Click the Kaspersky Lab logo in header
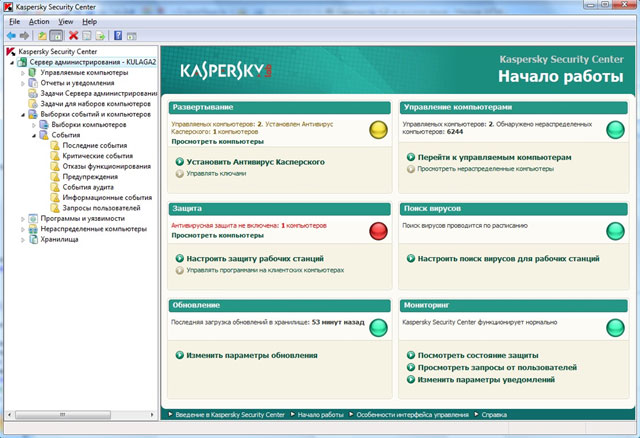Image resolution: width=640 pixels, height=438 pixels. (x=226, y=71)
